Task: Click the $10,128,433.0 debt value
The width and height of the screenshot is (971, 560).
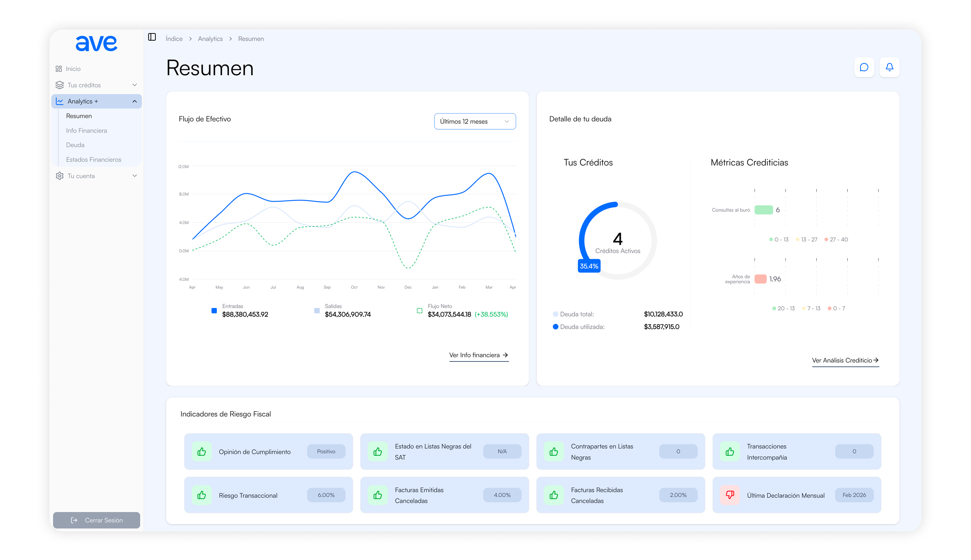Action: click(663, 314)
